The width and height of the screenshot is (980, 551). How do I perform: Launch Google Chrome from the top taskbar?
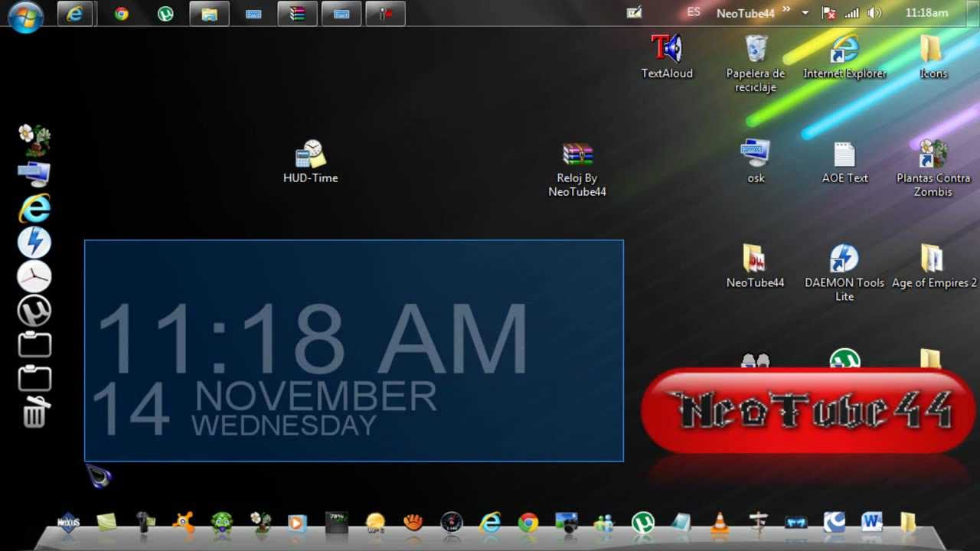click(121, 14)
